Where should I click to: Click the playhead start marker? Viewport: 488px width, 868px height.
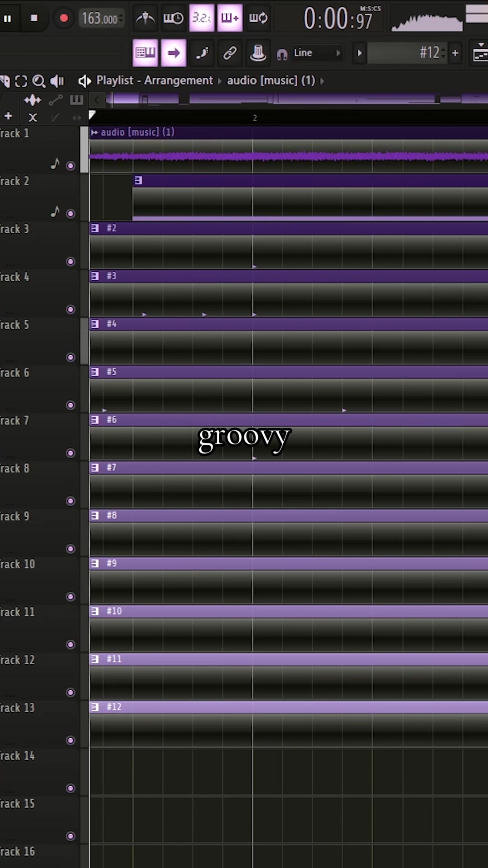pyautogui.click(x=92, y=115)
